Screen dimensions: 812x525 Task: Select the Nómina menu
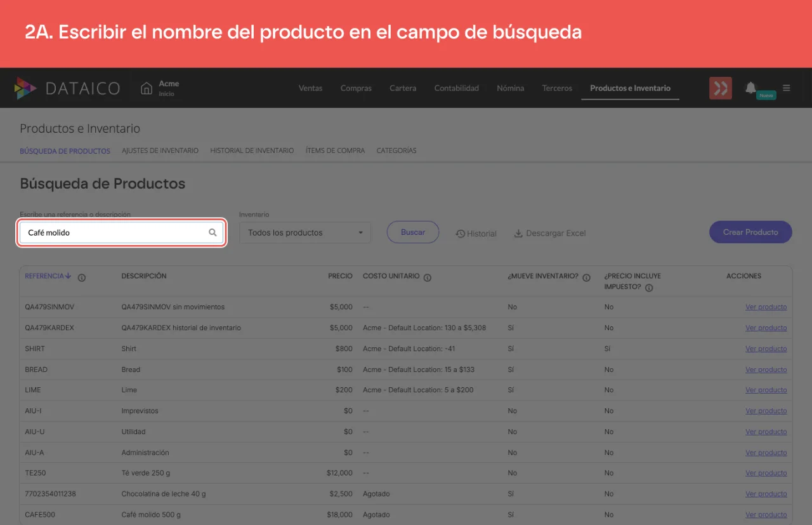(x=511, y=88)
